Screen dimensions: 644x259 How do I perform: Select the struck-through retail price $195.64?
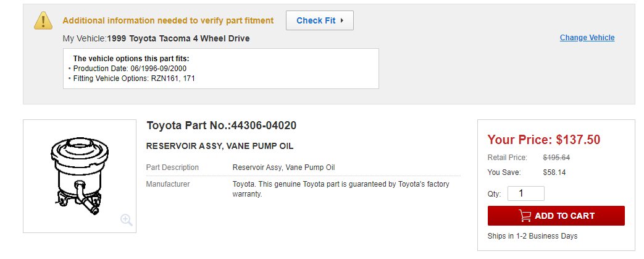[x=556, y=158]
